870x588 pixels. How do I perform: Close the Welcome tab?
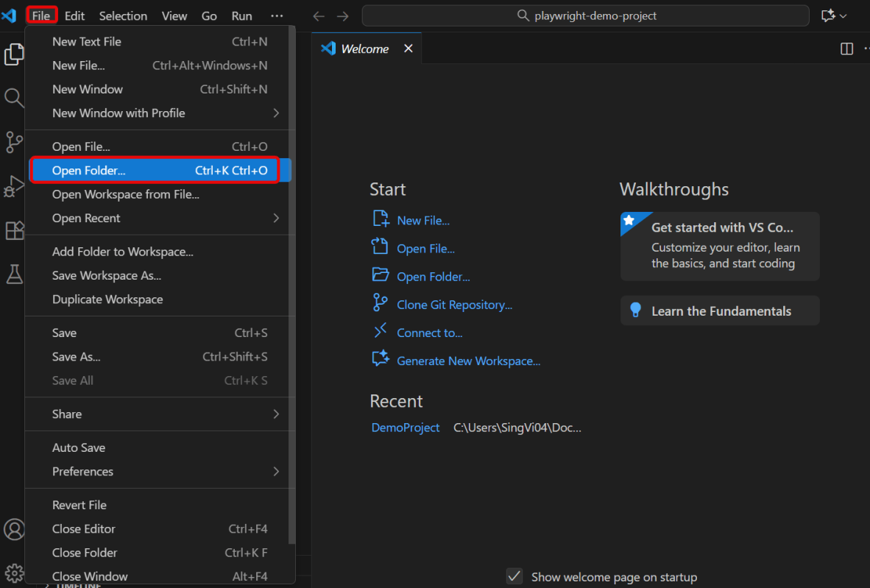[x=409, y=49]
